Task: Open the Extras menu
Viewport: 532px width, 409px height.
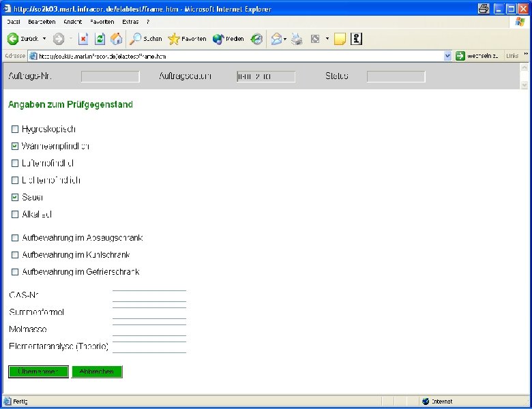Action: click(130, 22)
